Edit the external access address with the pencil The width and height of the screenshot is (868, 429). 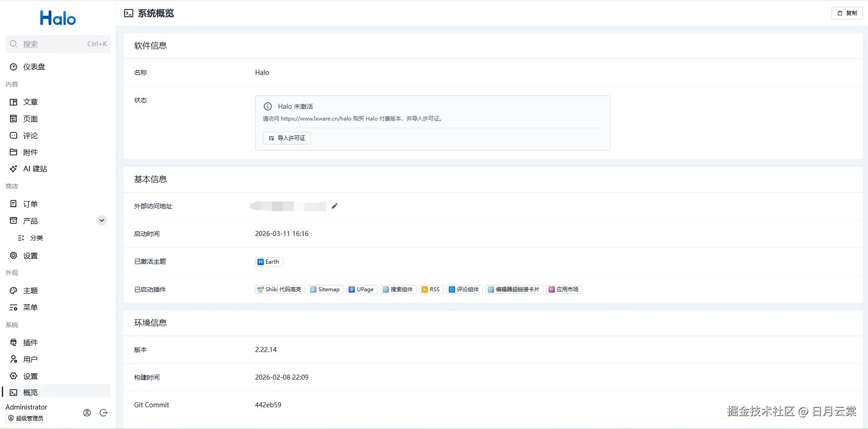click(x=335, y=206)
